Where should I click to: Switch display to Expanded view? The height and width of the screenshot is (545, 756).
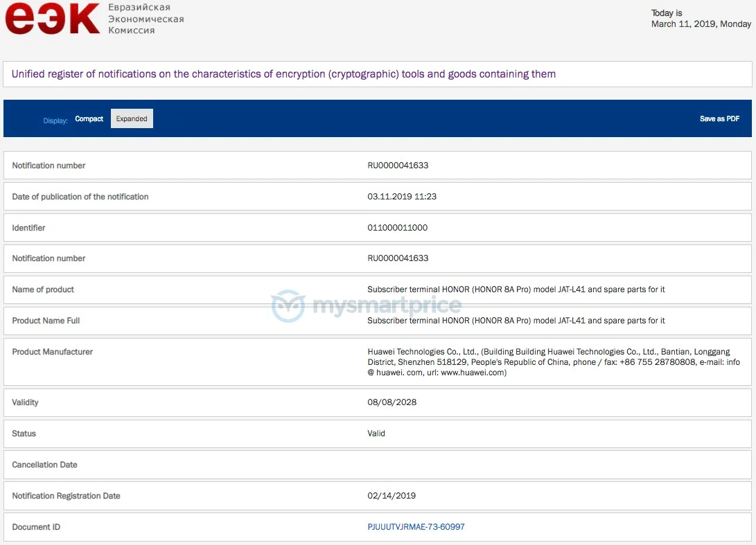click(x=132, y=119)
